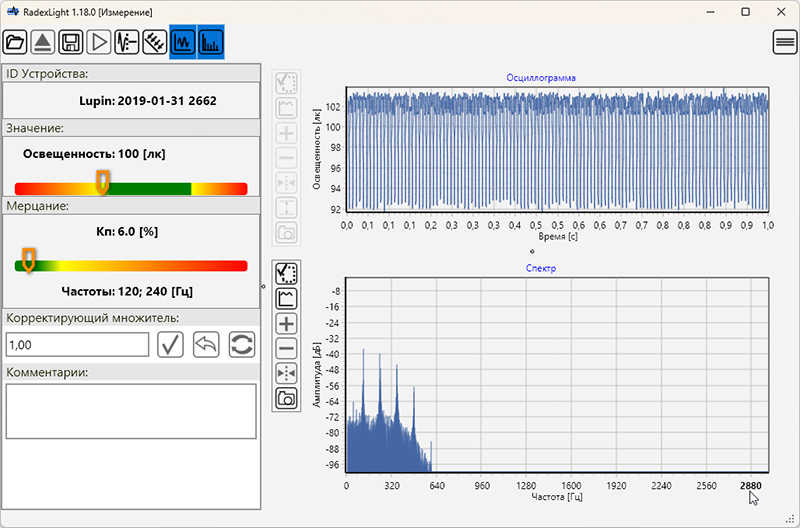The image size is (800, 528).
Task: Click the waveform with dashed line toolbar icon
Action: [127, 42]
